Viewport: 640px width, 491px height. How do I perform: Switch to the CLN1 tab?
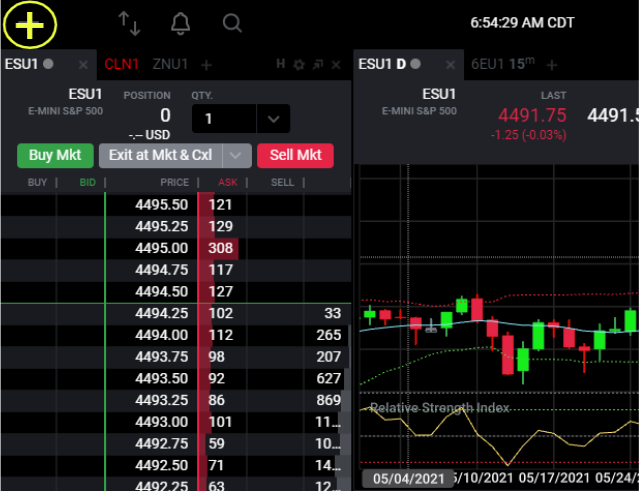click(121, 64)
